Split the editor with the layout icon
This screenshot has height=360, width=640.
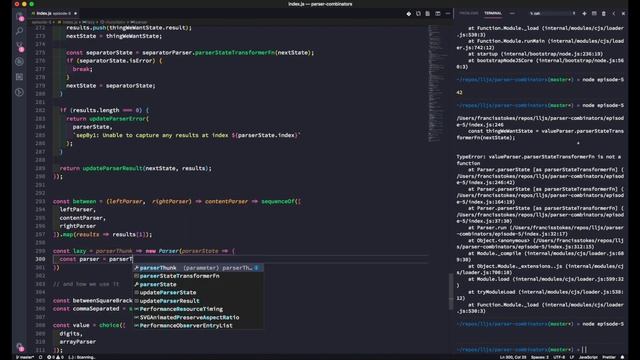tap(438, 13)
